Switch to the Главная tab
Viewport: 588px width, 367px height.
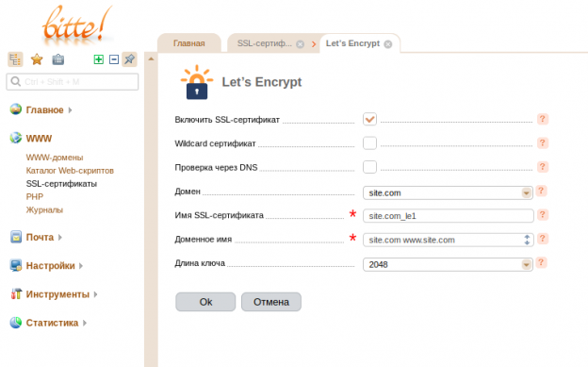tap(189, 43)
